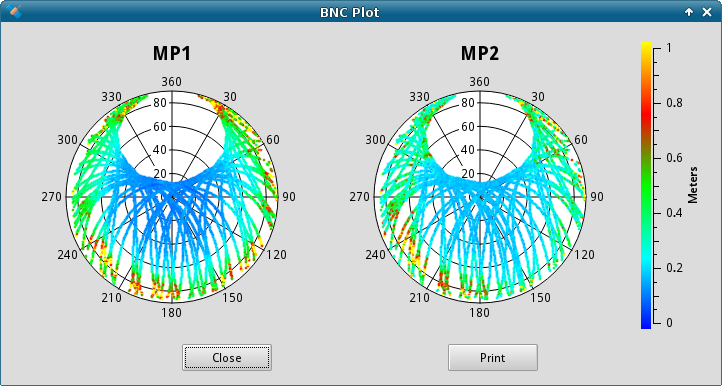
Task: Click the yellow top of the color scale
Action: [x=646, y=46]
